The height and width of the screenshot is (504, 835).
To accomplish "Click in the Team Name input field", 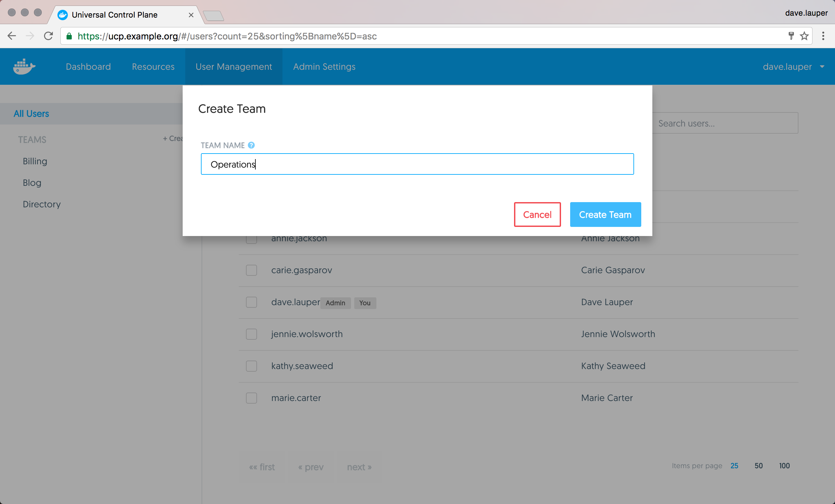I will (x=417, y=164).
